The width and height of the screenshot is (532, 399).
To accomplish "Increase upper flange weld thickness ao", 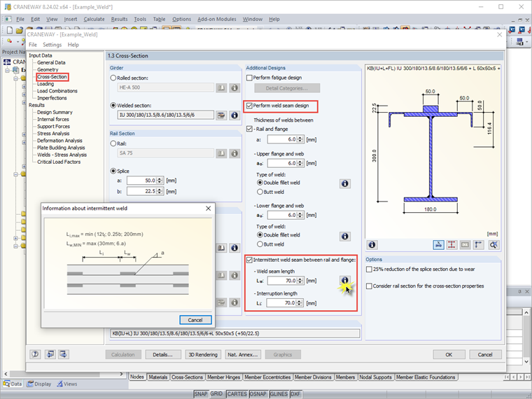I will coord(300,161).
